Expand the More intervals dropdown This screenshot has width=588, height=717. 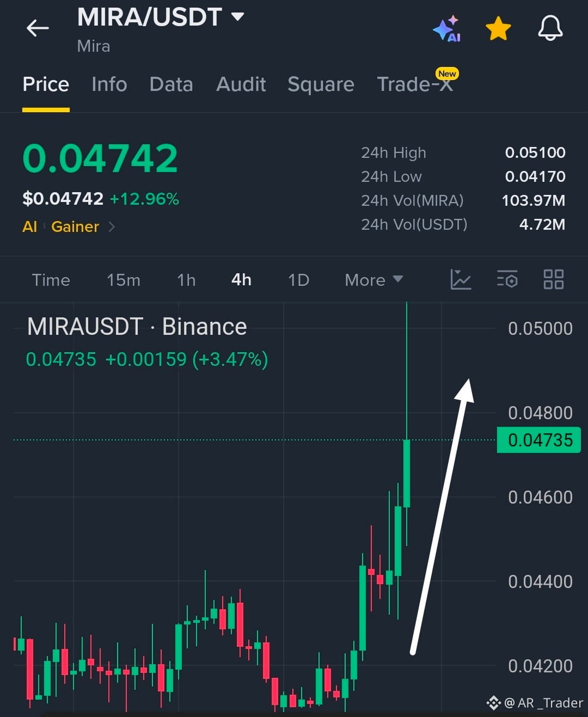[x=374, y=280]
